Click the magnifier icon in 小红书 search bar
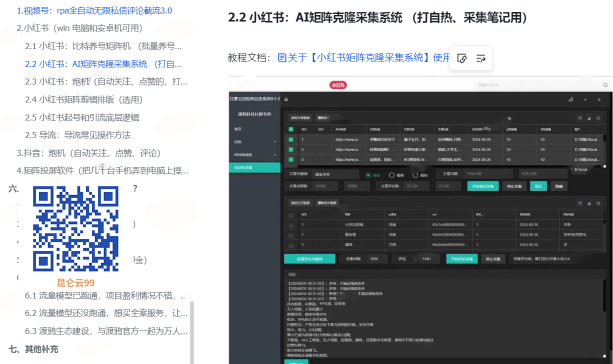This screenshot has width=613, height=364. tap(605, 85)
